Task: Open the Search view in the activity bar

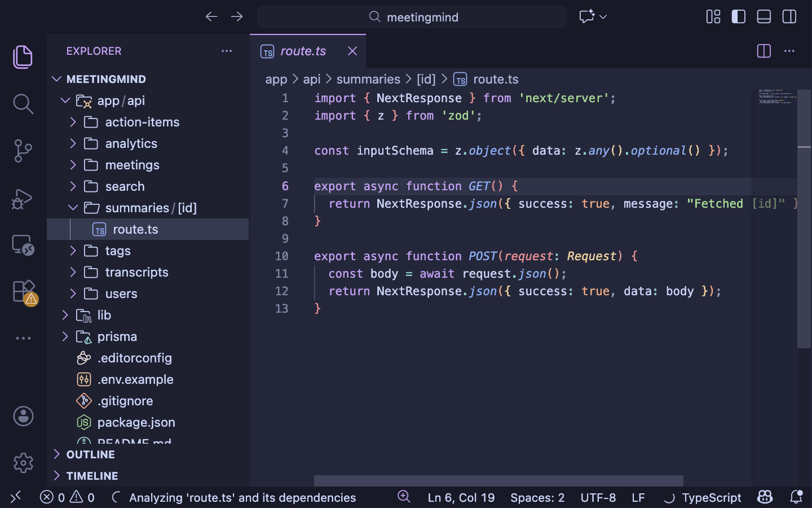Action: click(x=23, y=104)
